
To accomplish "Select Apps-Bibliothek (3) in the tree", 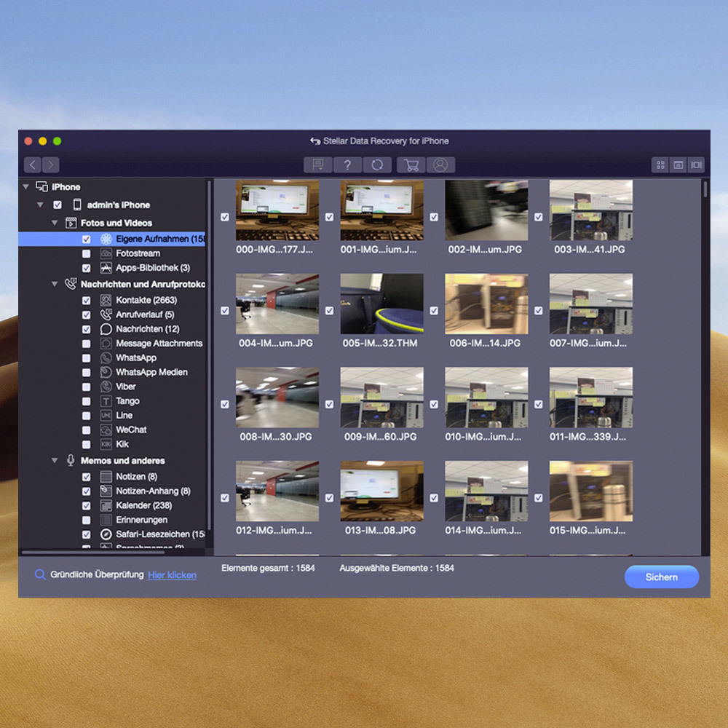I will point(153,268).
